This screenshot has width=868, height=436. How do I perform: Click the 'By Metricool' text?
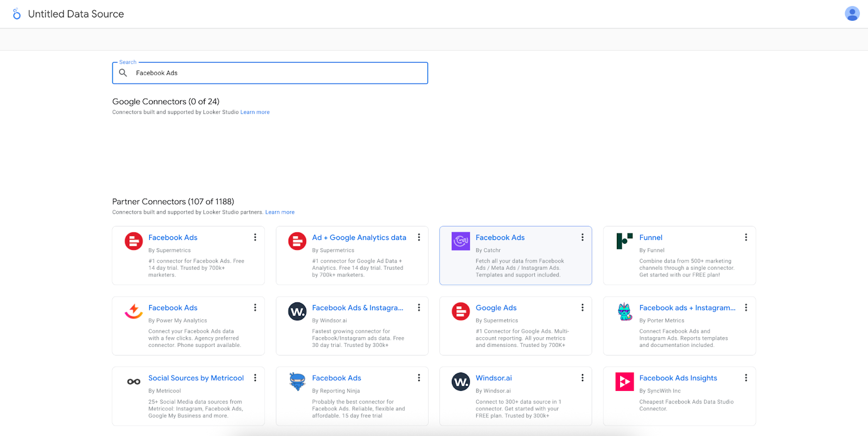(x=164, y=391)
